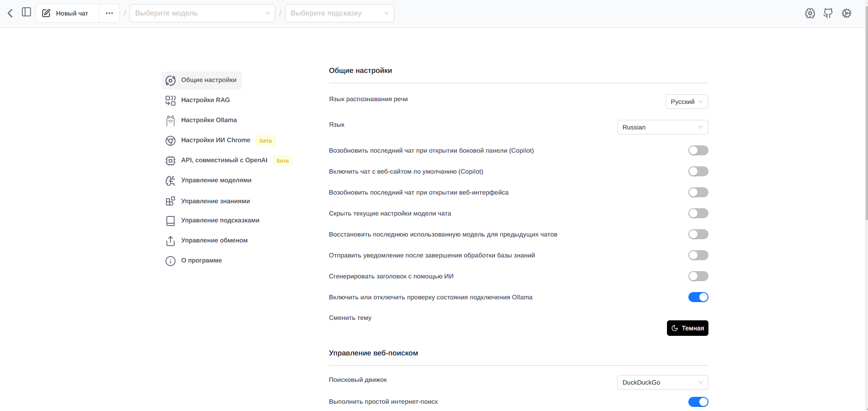Go to the RAG settings section
This screenshot has width=868, height=411.
[x=205, y=100]
